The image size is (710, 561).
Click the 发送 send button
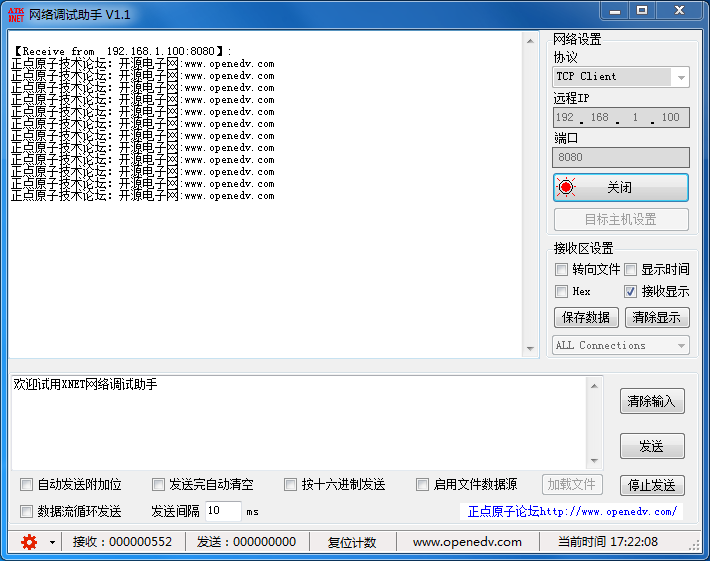click(652, 446)
